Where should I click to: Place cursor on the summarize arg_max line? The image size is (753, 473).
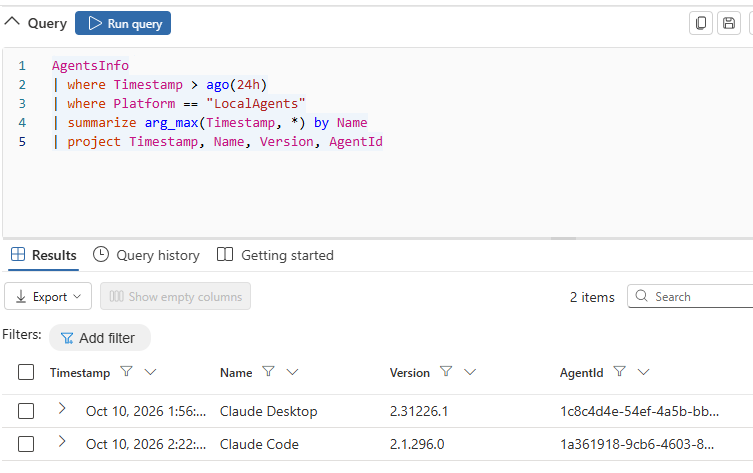pos(210,122)
